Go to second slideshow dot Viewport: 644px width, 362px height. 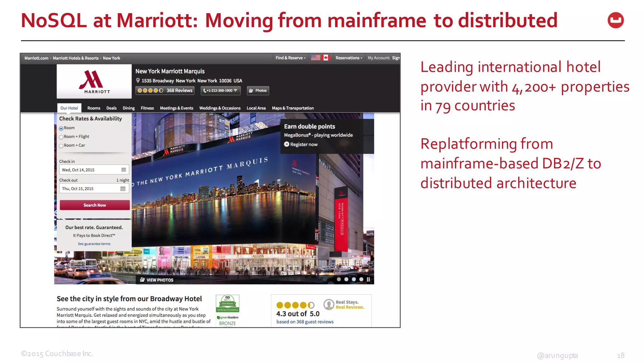(346, 279)
